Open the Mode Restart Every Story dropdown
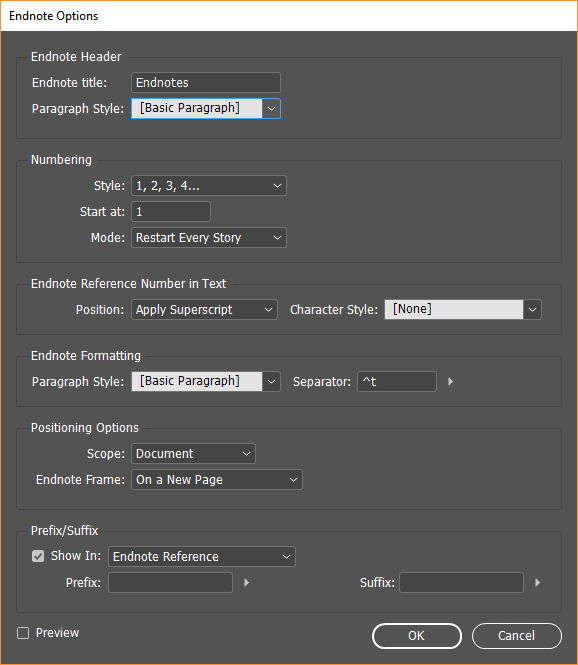 click(x=209, y=238)
